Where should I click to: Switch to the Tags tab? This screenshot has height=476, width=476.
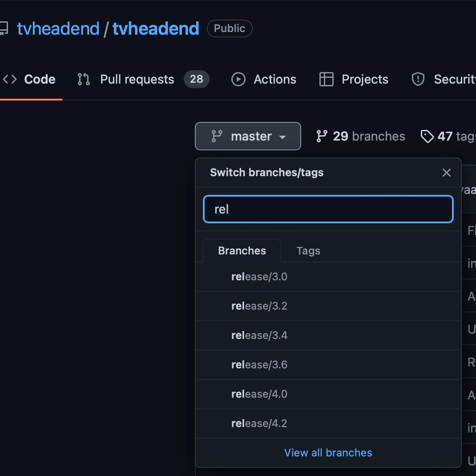point(308,251)
